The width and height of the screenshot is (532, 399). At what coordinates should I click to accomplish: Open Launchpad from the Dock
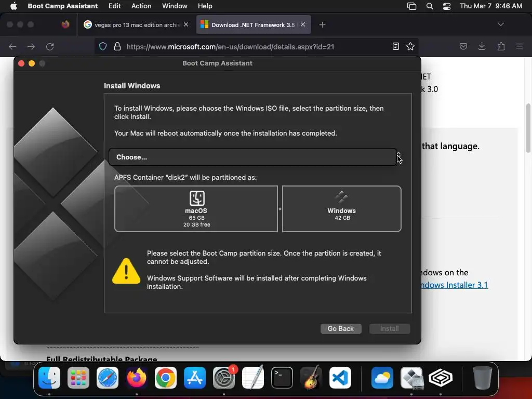pos(78,378)
